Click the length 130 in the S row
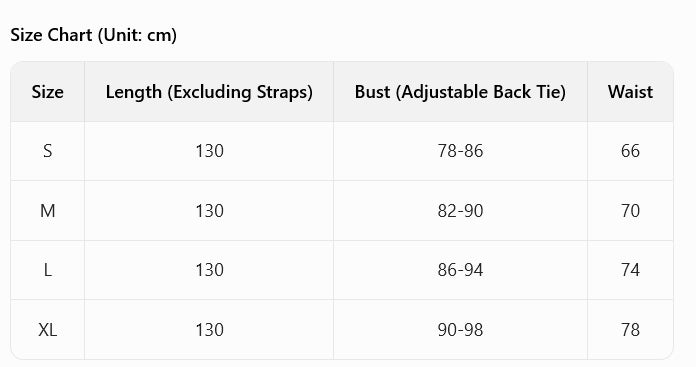The width and height of the screenshot is (696, 367). [x=210, y=151]
